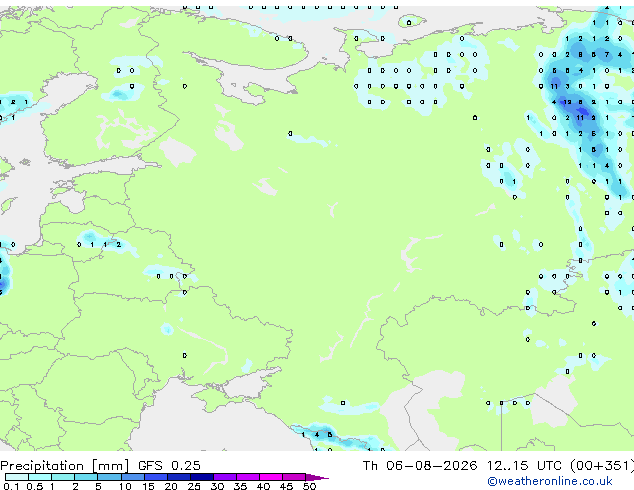Image resolution: width=634 pixels, height=490 pixels.
Task: Pick legend swatch between 15 and 20
Action: click(x=156, y=477)
